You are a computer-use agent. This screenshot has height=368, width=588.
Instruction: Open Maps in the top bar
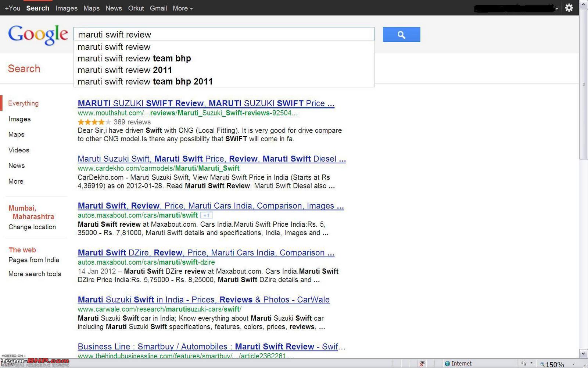point(92,8)
